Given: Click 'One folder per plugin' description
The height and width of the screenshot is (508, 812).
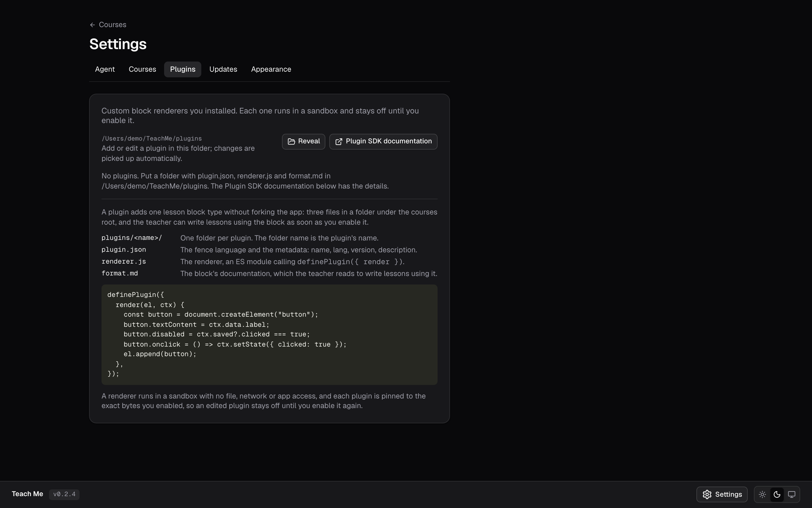Looking at the screenshot, I should point(279,238).
